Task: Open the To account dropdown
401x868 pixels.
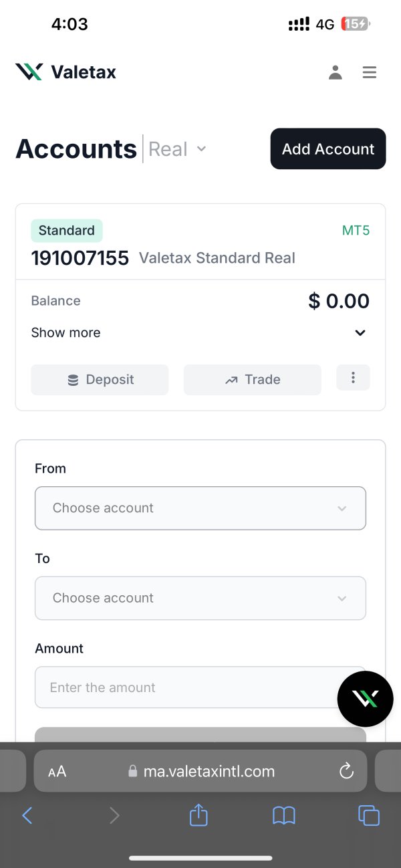Action: click(200, 598)
